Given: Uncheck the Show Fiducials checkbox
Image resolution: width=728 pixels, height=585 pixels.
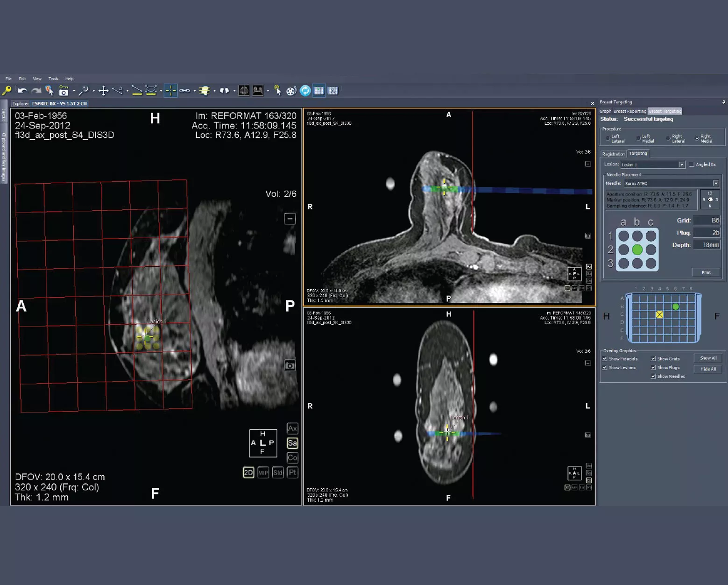Looking at the screenshot, I should [x=605, y=359].
